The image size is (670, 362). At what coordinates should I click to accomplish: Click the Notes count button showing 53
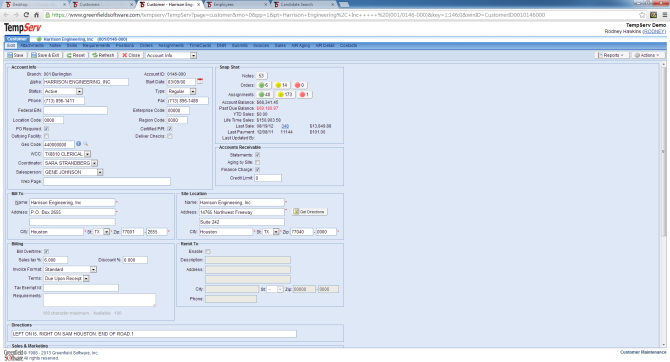click(262, 76)
